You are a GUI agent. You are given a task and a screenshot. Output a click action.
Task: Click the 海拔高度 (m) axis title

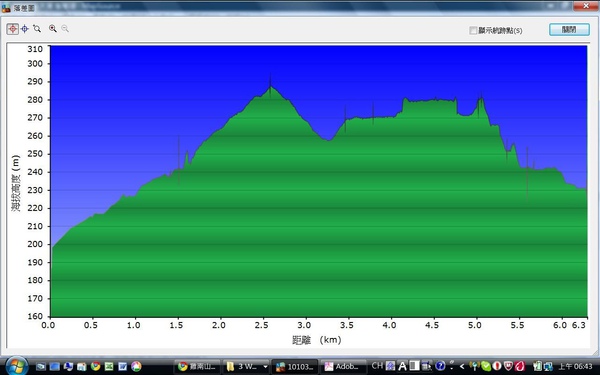coord(16,183)
